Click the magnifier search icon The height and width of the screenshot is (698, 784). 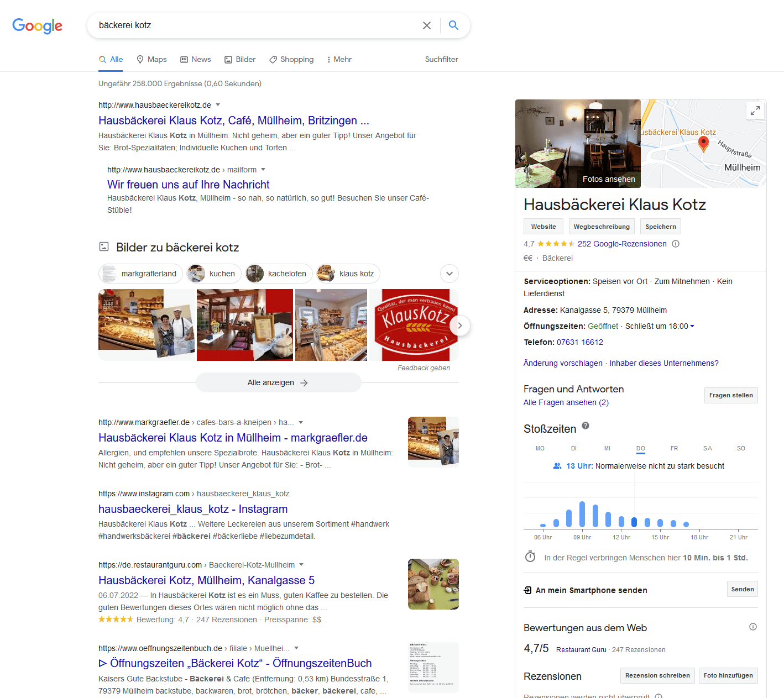coord(454,25)
